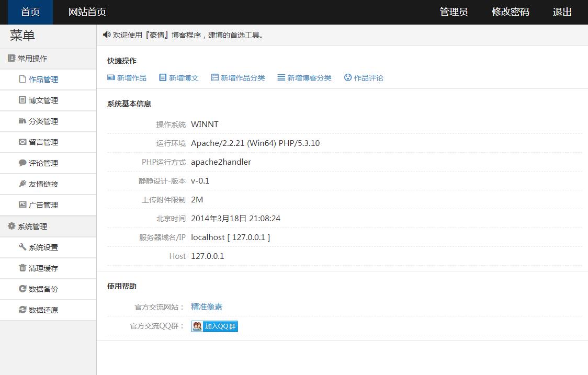
Task: Click the picture icon beside 广告管理
Action: point(22,204)
